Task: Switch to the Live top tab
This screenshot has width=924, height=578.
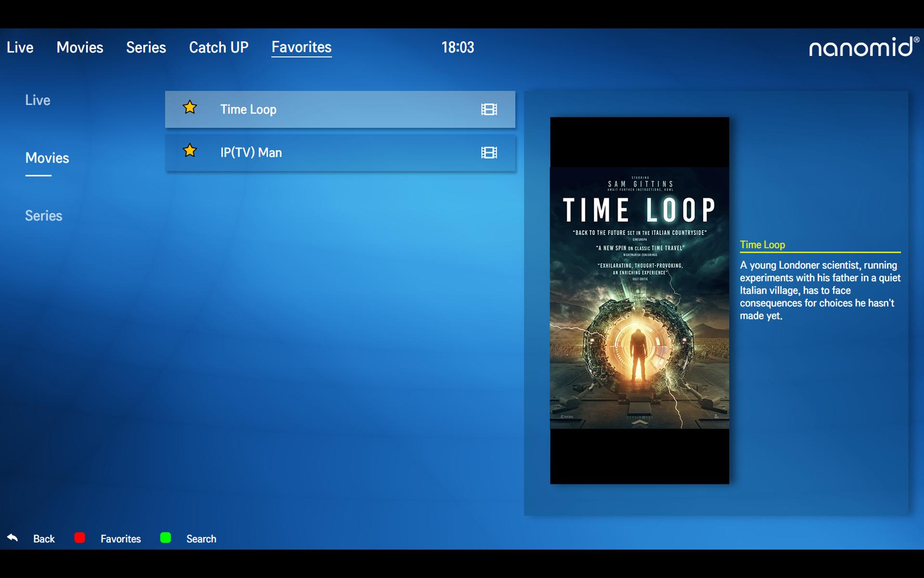Action: (x=20, y=47)
